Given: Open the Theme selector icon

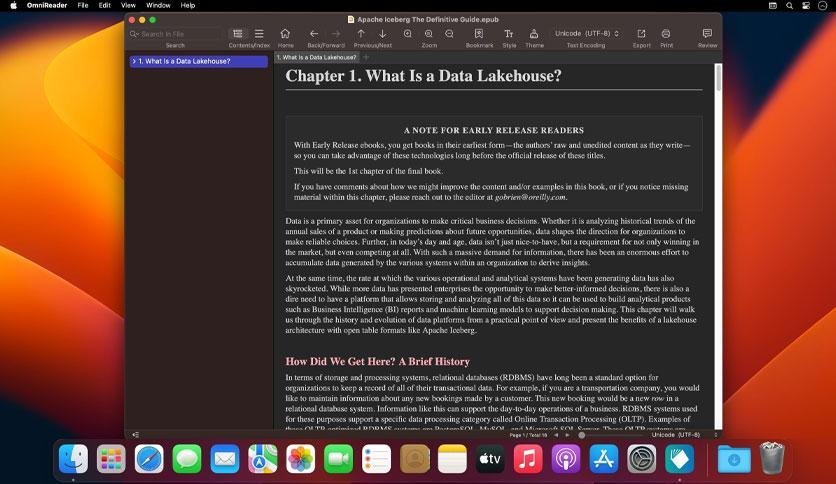Looking at the screenshot, I should [534, 34].
